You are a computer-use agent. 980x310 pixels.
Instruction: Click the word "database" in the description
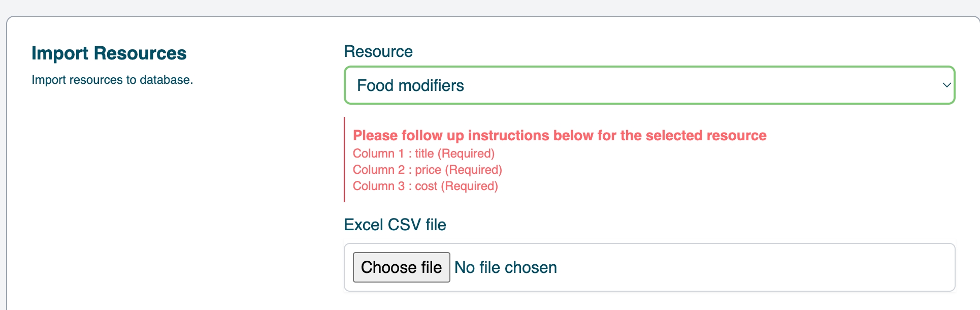pyautogui.click(x=165, y=80)
